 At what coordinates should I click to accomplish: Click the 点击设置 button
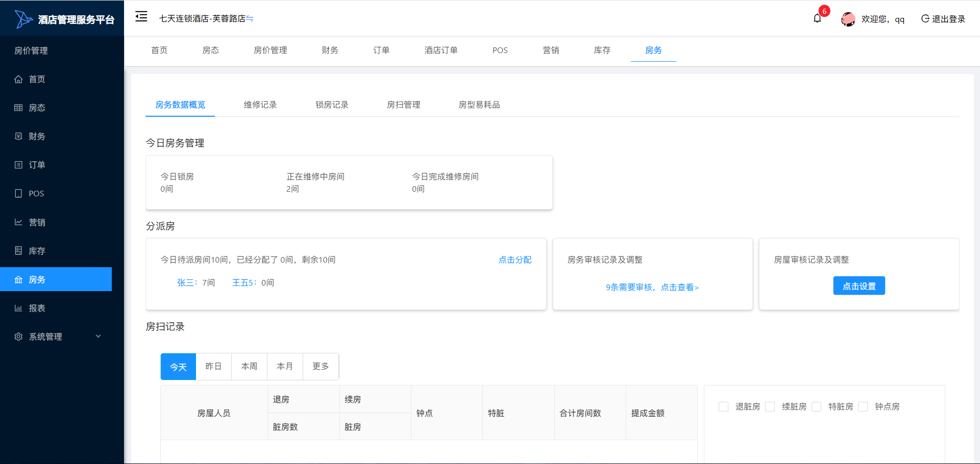coord(859,286)
